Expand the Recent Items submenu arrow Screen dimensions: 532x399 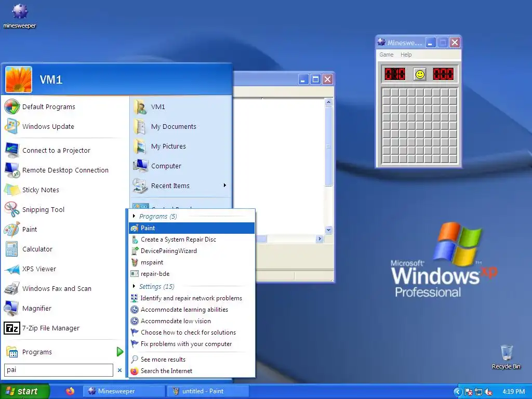[x=224, y=185]
